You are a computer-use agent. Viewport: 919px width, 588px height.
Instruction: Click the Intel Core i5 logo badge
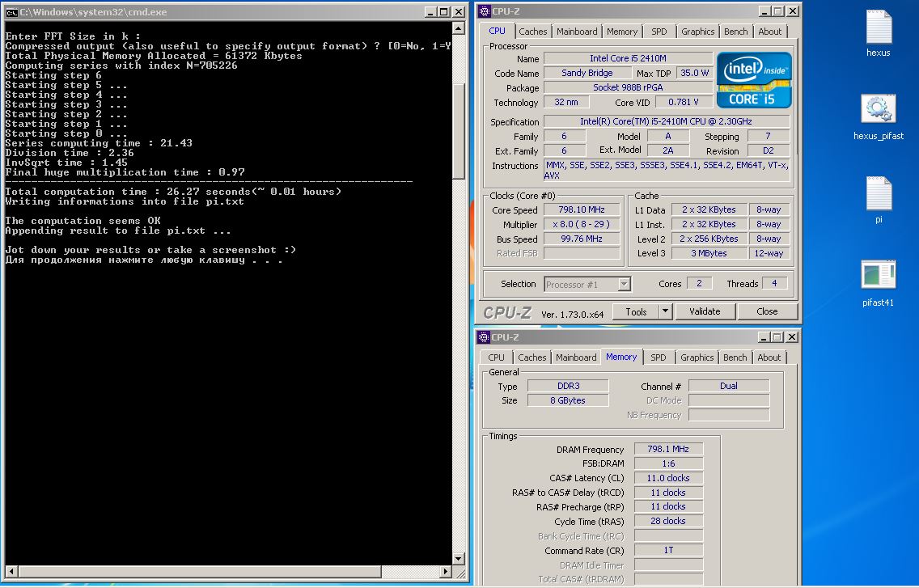[754, 80]
